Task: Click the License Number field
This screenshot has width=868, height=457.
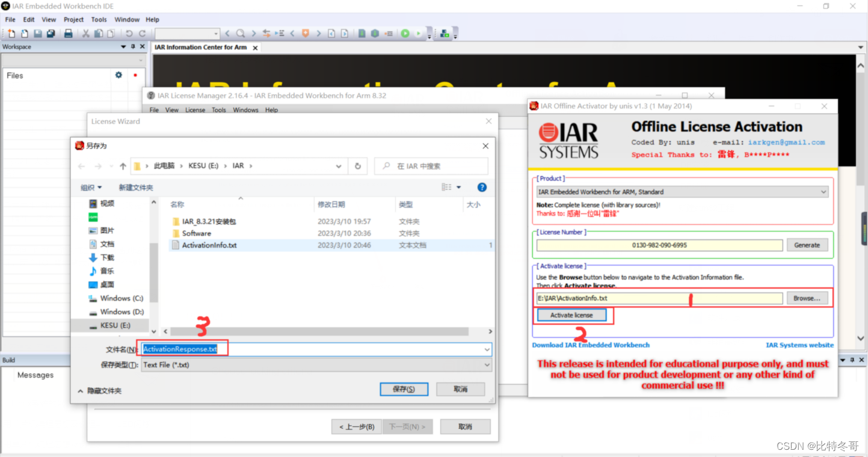Action: [659, 245]
